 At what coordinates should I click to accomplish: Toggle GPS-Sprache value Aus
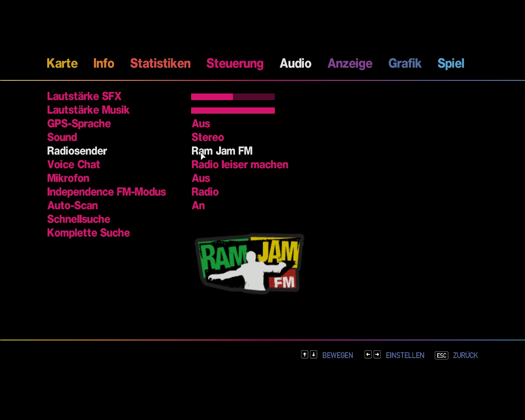tap(201, 124)
